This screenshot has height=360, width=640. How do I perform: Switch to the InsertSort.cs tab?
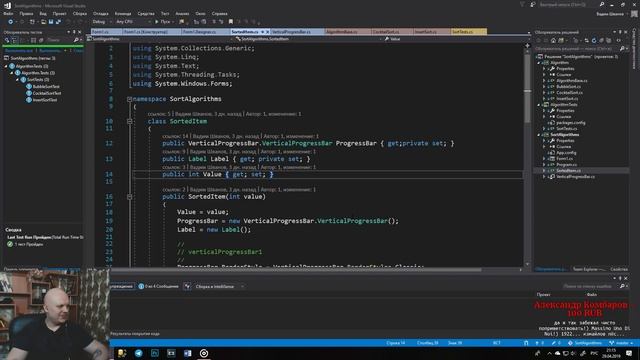432,31
